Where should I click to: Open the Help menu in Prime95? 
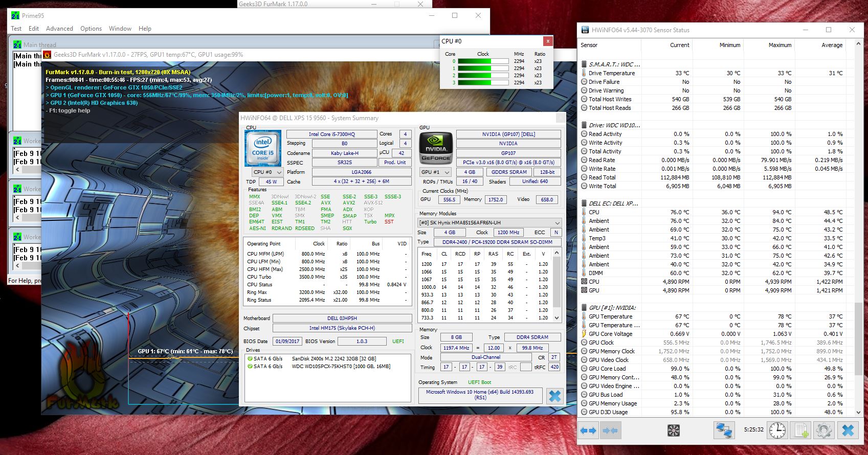pos(145,29)
